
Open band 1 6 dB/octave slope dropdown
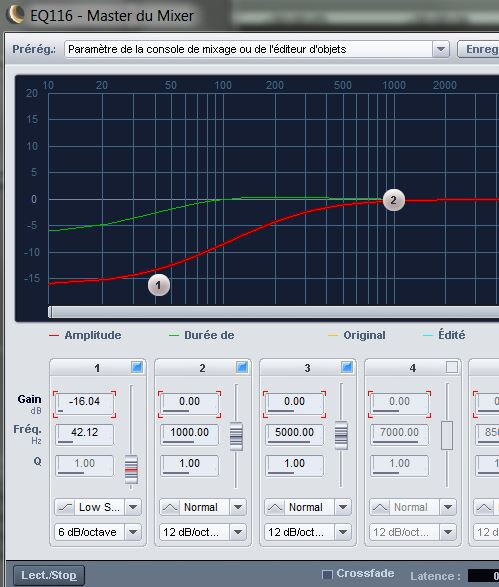133,532
